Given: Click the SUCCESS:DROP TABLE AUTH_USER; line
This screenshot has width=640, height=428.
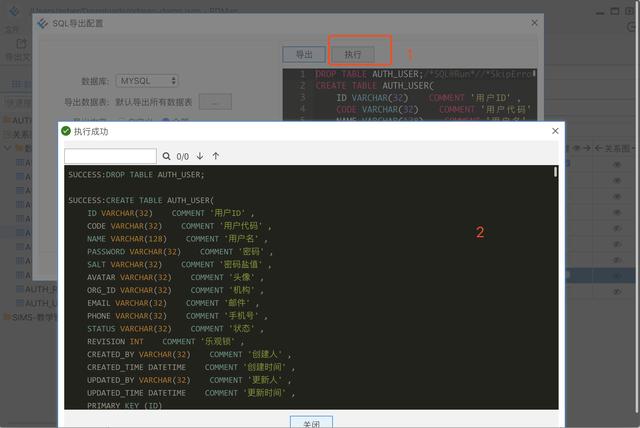Looking at the screenshot, I should [x=136, y=175].
